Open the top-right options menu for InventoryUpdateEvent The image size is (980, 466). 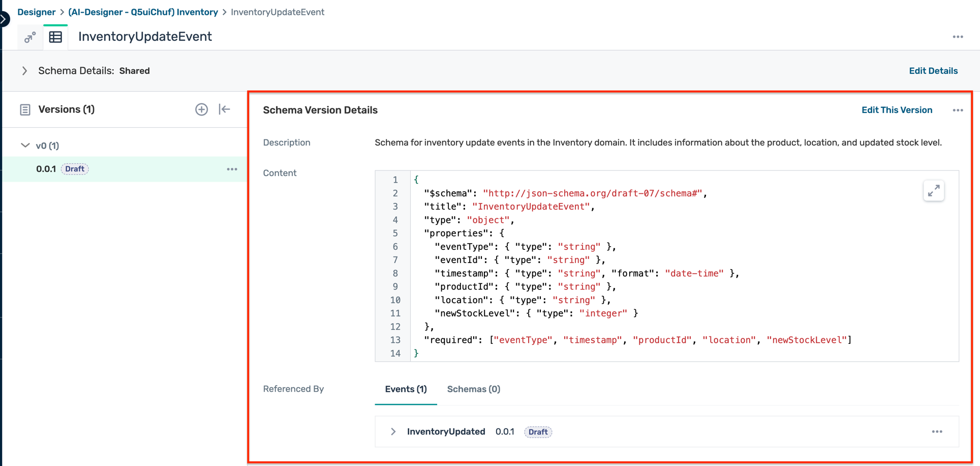tap(959, 36)
